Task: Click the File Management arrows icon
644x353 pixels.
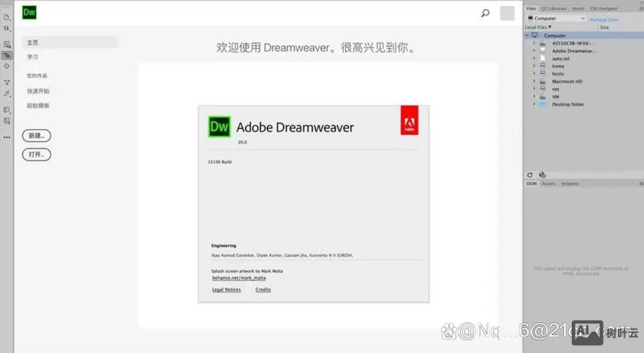Action: click(6, 28)
